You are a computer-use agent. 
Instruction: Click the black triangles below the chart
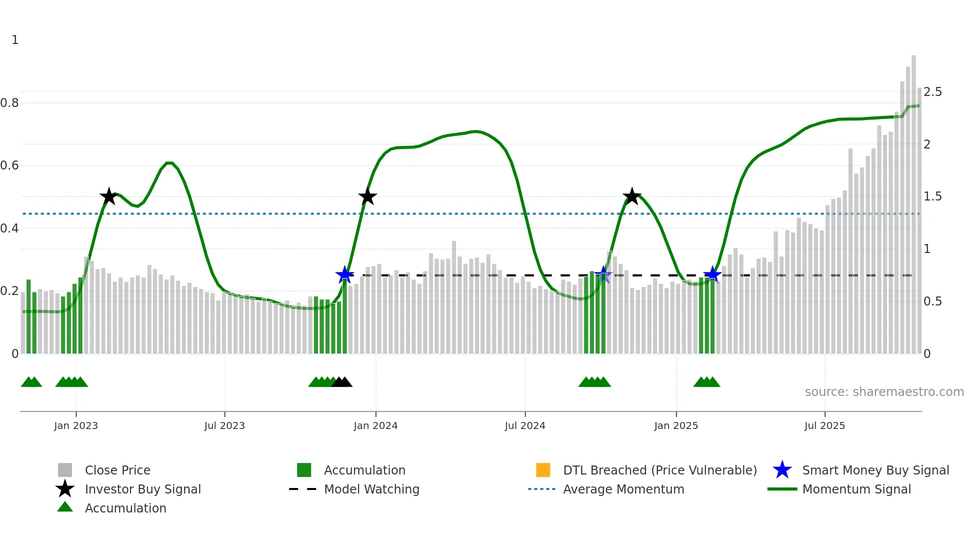(342, 382)
